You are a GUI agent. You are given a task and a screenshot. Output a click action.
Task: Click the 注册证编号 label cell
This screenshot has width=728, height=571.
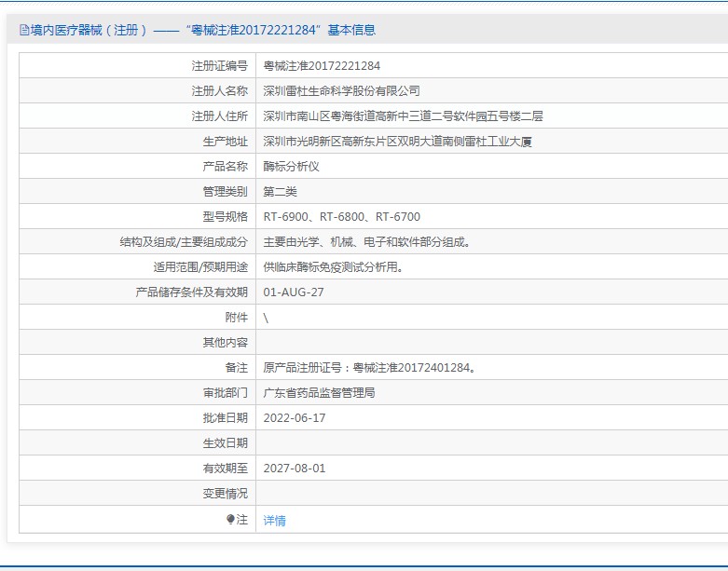point(220,66)
